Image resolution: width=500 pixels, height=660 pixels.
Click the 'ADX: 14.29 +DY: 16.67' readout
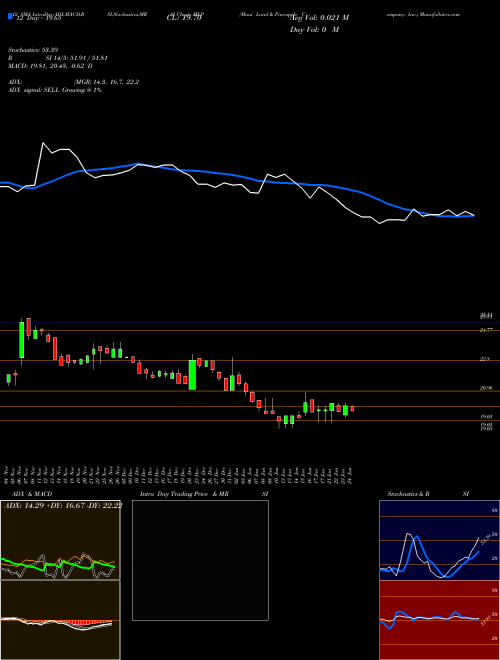pos(63,506)
